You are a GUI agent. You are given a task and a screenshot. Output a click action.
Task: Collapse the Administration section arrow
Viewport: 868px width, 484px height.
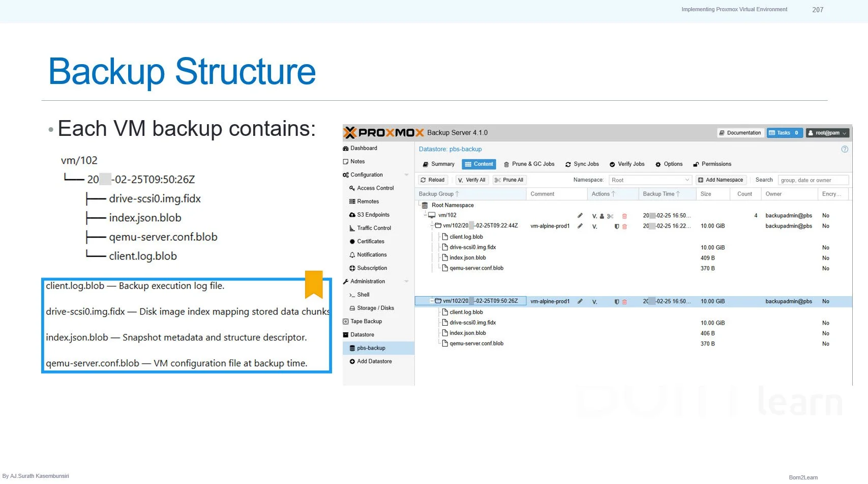point(406,281)
